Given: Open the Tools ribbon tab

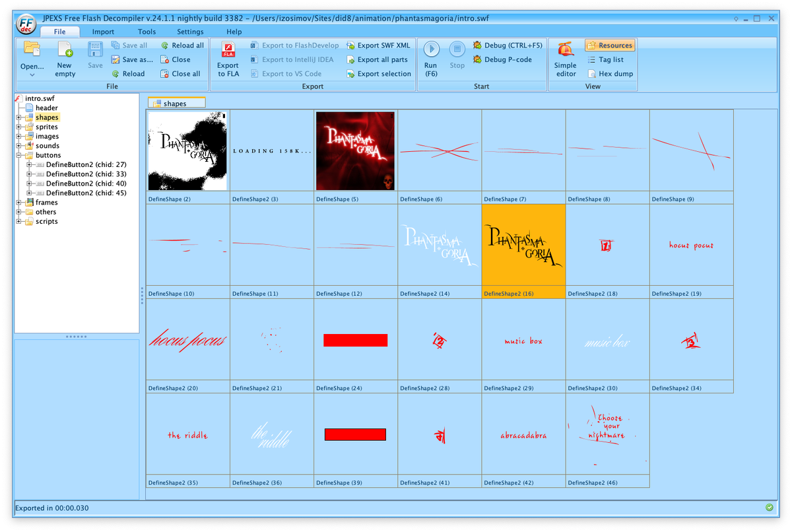Looking at the screenshot, I should [147, 32].
